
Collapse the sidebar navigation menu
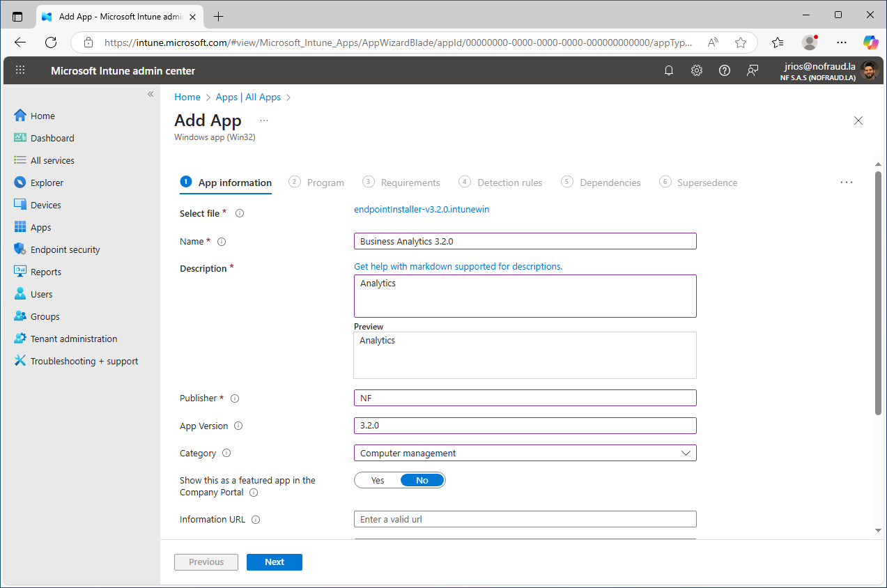click(151, 94)
